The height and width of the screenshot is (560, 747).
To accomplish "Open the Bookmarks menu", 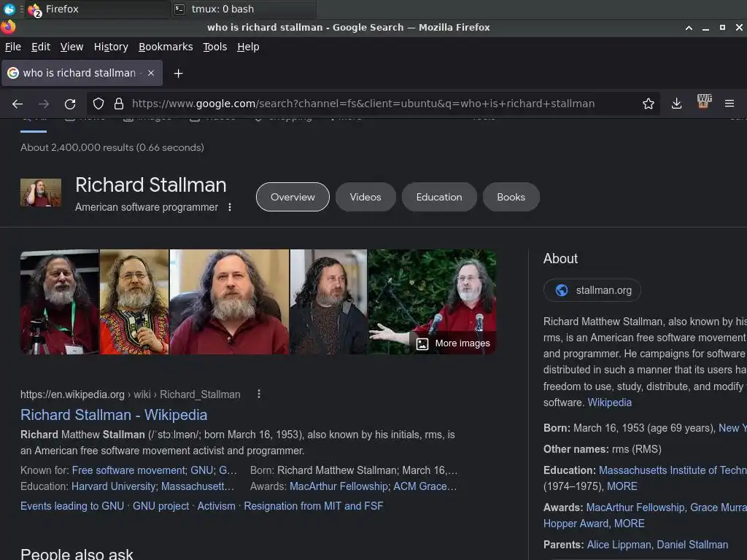I will click(166, 47).
